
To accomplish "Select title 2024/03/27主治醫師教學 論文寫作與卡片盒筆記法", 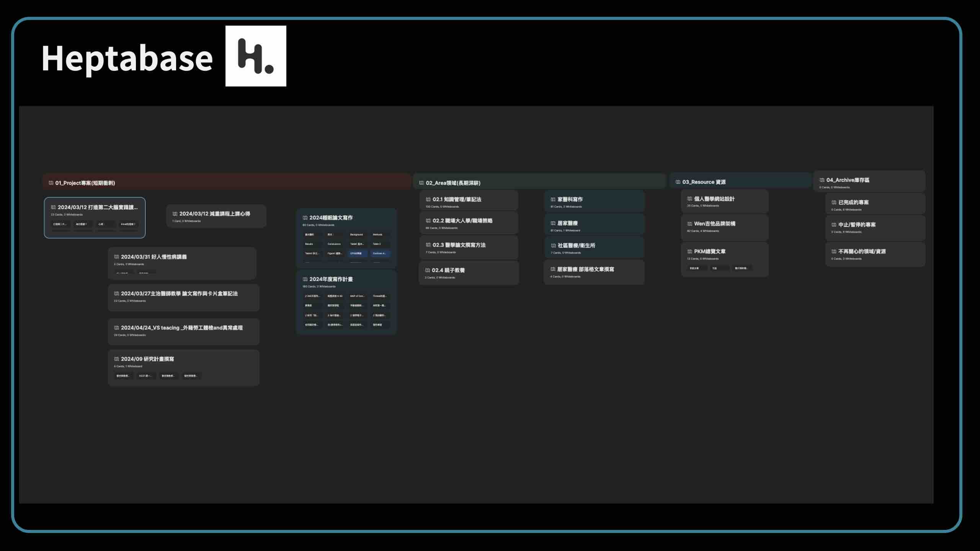I will pyautogui.click(x=179, y=293).
